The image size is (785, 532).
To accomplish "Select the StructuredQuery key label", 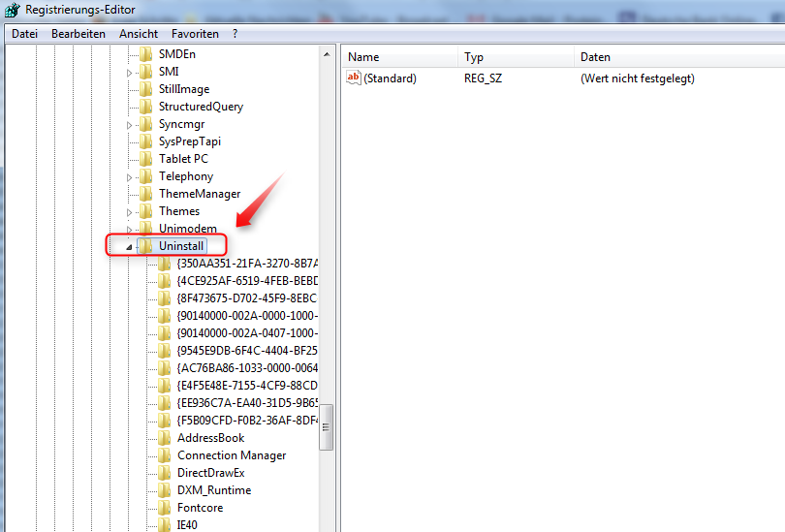I will 201,107.
